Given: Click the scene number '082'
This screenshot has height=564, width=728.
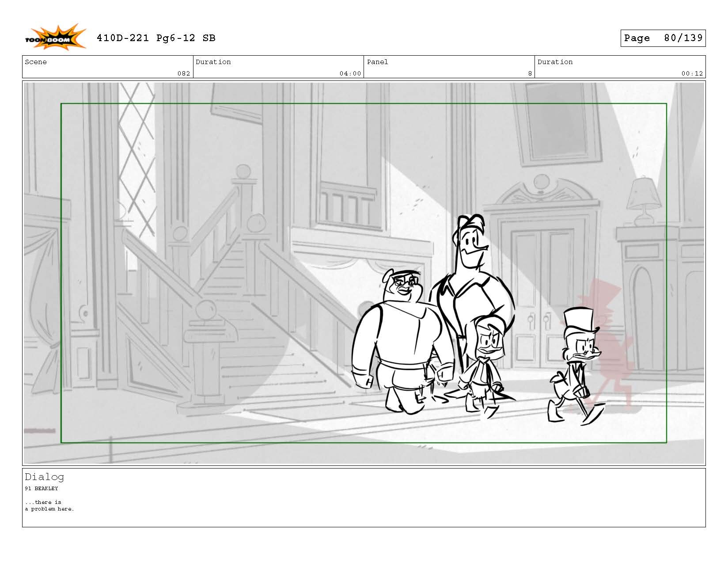Looking at the screenshot, I should [x=184, y=74].
